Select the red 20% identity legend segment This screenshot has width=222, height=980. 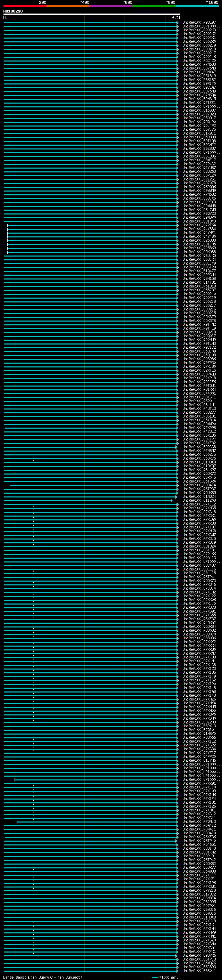[25, 6]
